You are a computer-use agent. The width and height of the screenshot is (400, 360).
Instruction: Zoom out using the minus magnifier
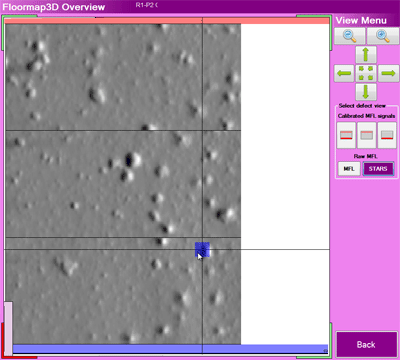[350, 36]
